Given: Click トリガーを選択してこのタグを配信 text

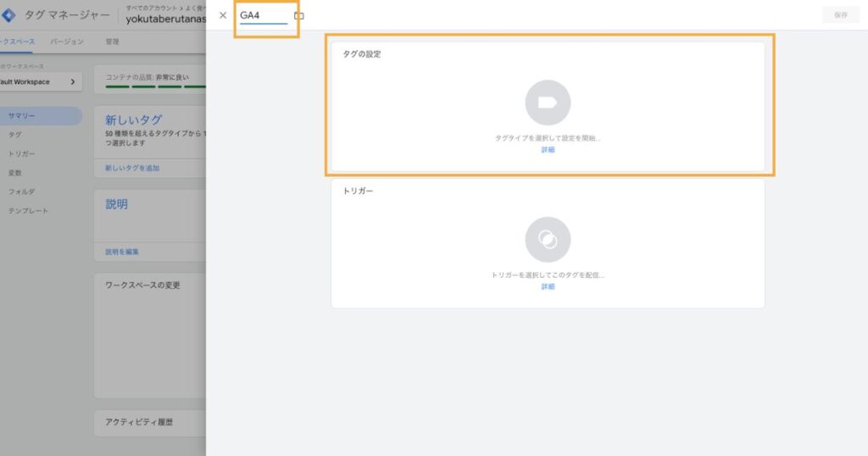Looking at the screenshot, I should pos(548,275).
